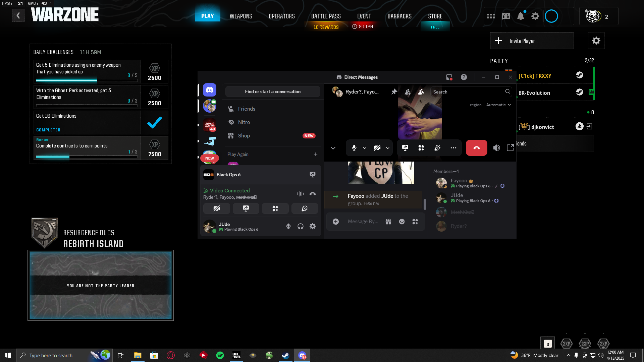Viewport: 644px width, 362px height.
Task: View Warzone notifications bell
Action: coord(521,16)
